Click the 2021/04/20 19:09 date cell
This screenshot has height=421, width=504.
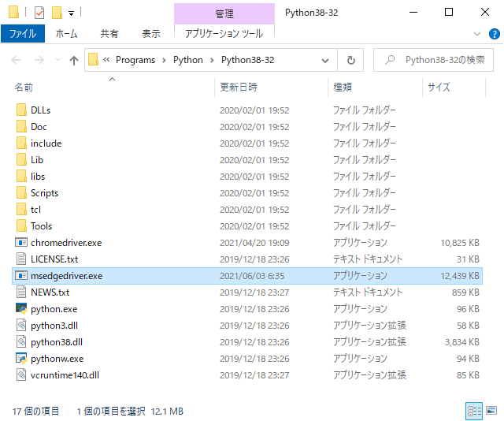[x=254, y=243]
